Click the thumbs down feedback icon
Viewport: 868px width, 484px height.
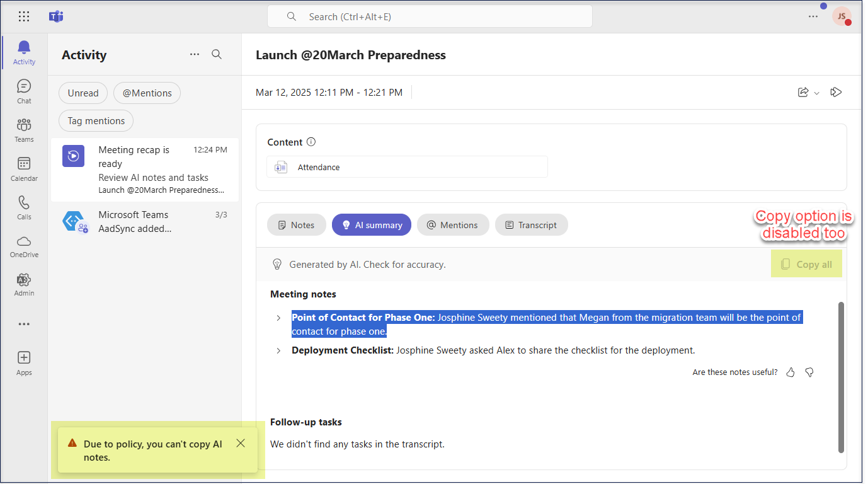point(809,372)
